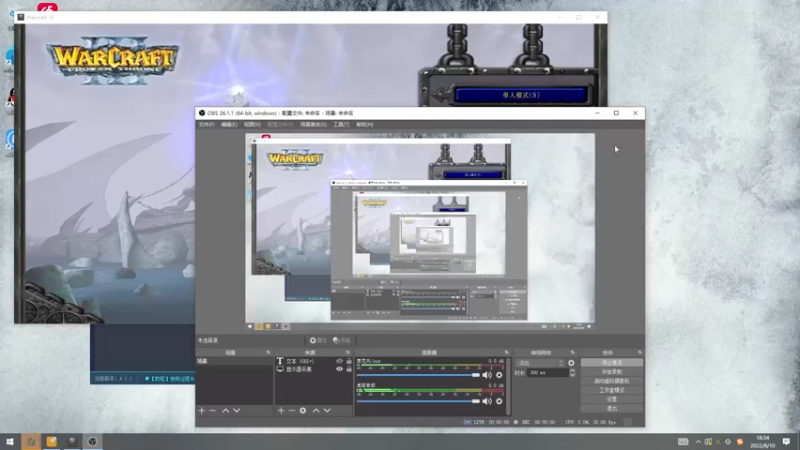Viewport: 800px width, 450px height.
Task: Remove the selected source with the minus icon in the 来源 panel
Action: (292, 410)
